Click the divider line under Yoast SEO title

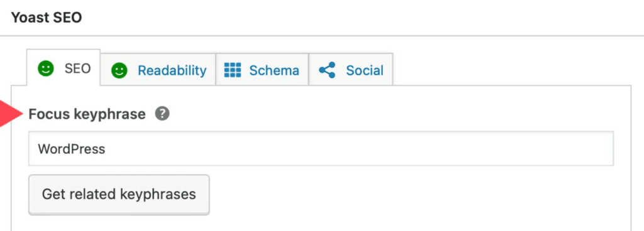(322, 36)
